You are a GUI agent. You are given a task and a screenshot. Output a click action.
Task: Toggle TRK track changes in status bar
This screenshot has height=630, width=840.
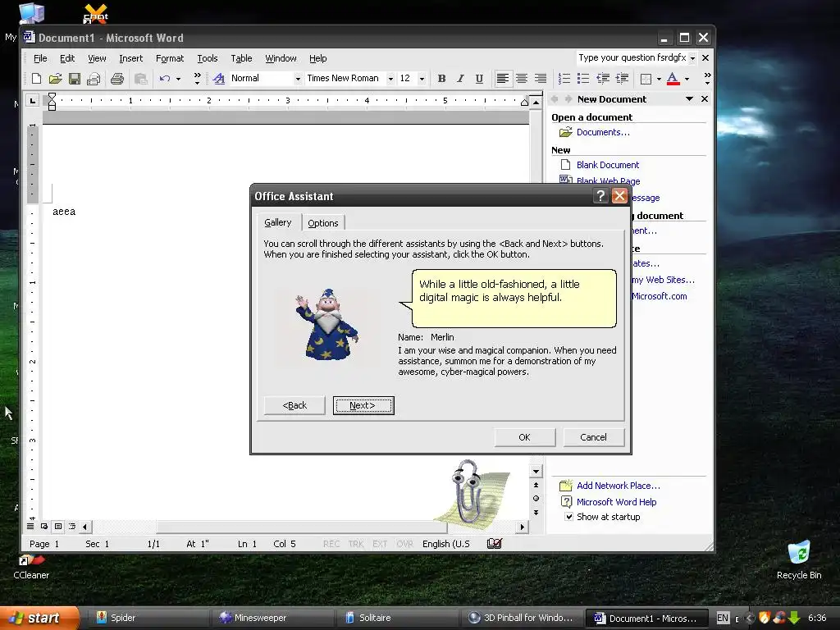click(356, 544)
